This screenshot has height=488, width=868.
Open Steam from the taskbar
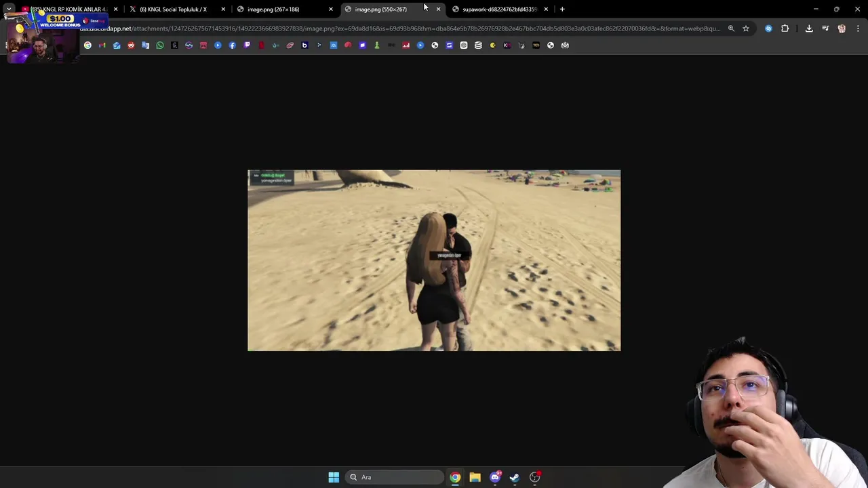click(515, 477)
